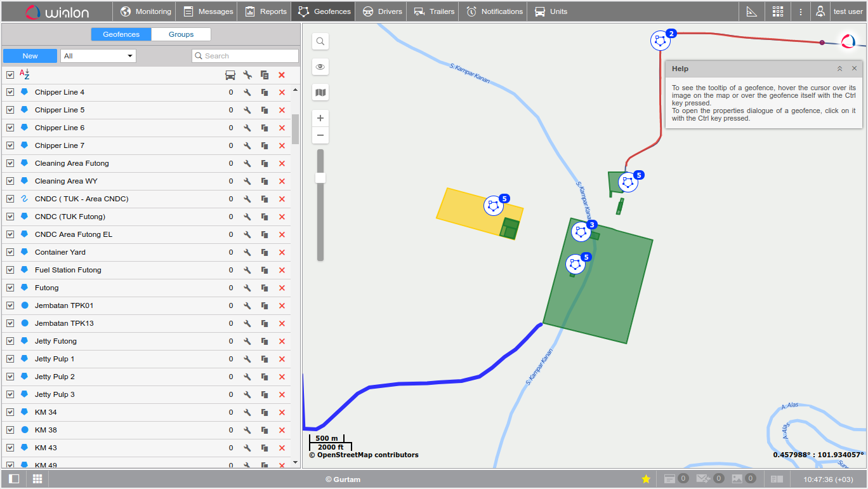Screen dimensions: 868x489
Task: Copy the Container Yard geofence
Action: (x=265, y=252)
